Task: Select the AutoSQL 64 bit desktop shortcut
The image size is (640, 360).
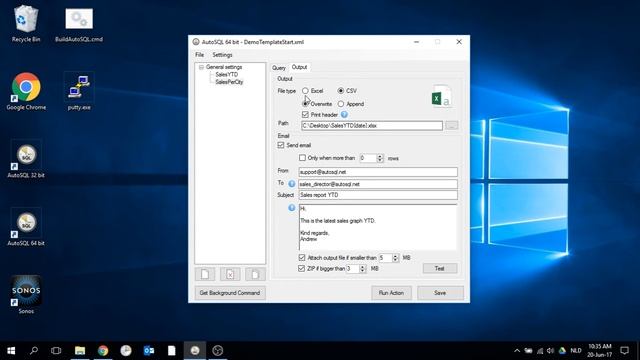Action: point(26,227)
